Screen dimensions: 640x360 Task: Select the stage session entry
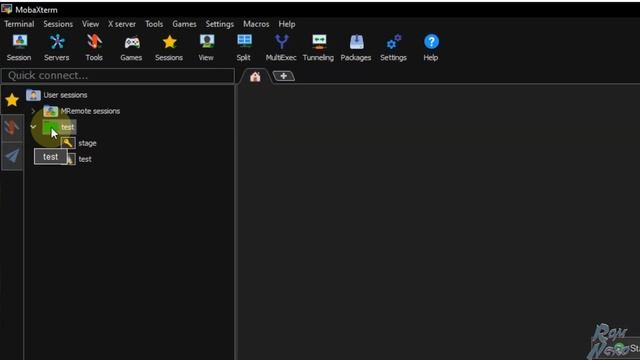point(87,143)
